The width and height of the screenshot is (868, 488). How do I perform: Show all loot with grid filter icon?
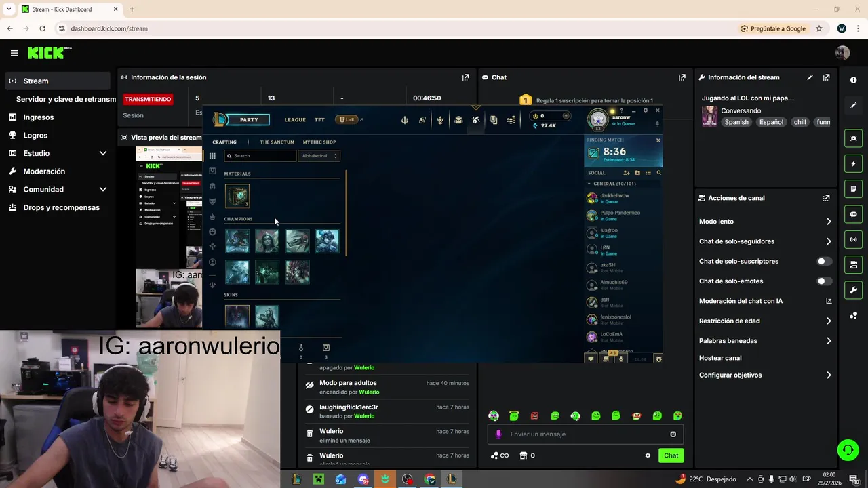click(x=212, y=156)
